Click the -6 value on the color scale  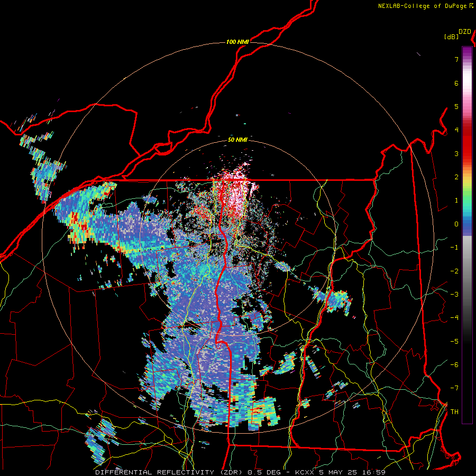pos(454,365)
